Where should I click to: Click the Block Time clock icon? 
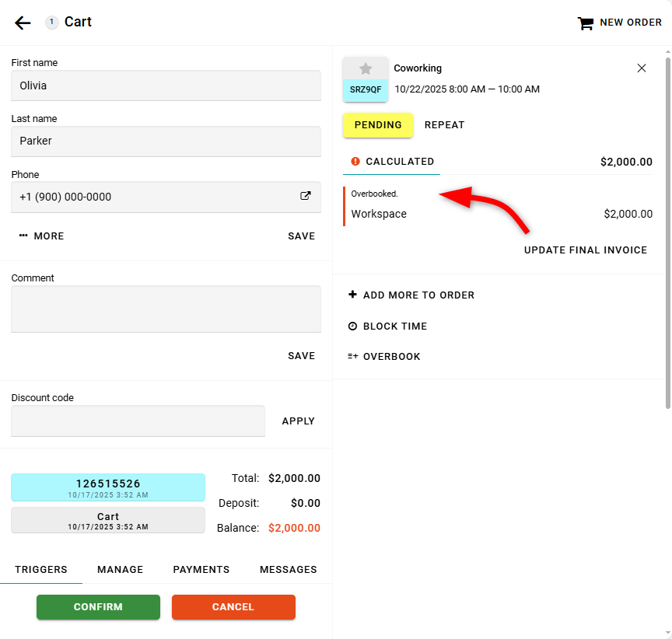[x=352, y=326]
